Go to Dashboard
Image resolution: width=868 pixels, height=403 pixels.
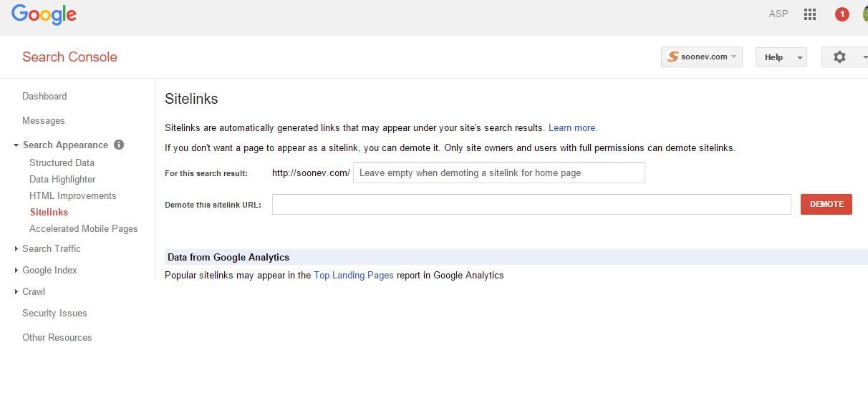point(44,96)
